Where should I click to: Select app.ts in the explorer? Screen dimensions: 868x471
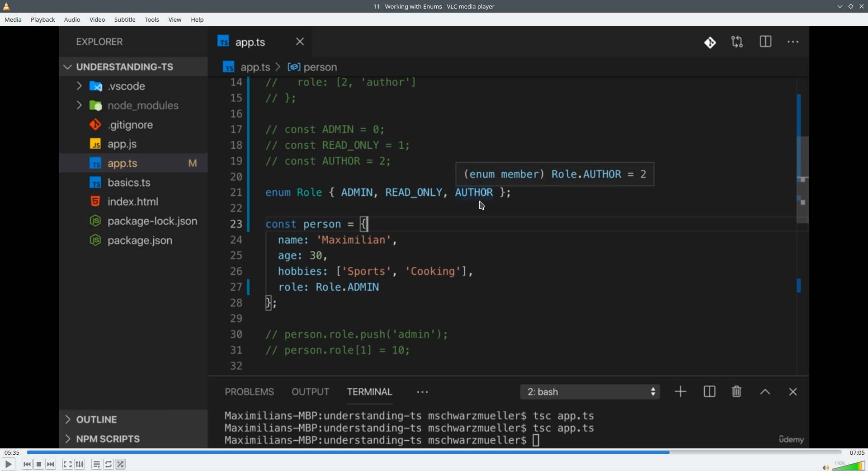pyautogui.click(x=133, y=163)
